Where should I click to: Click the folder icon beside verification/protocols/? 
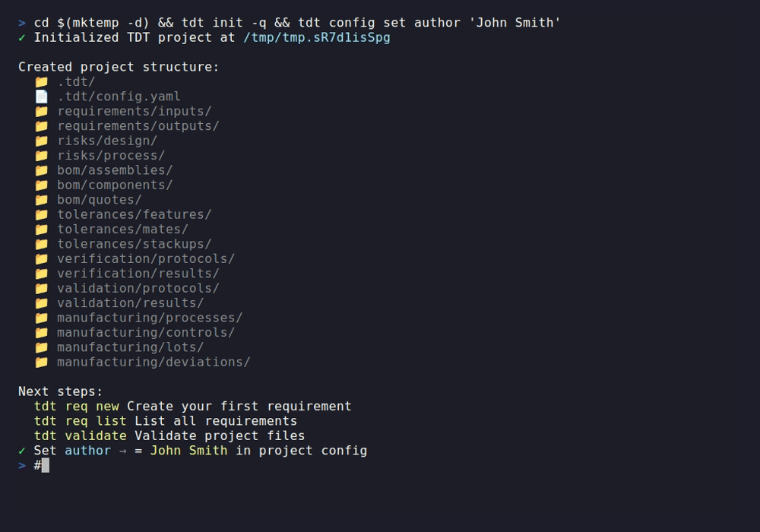coord(41,258)
